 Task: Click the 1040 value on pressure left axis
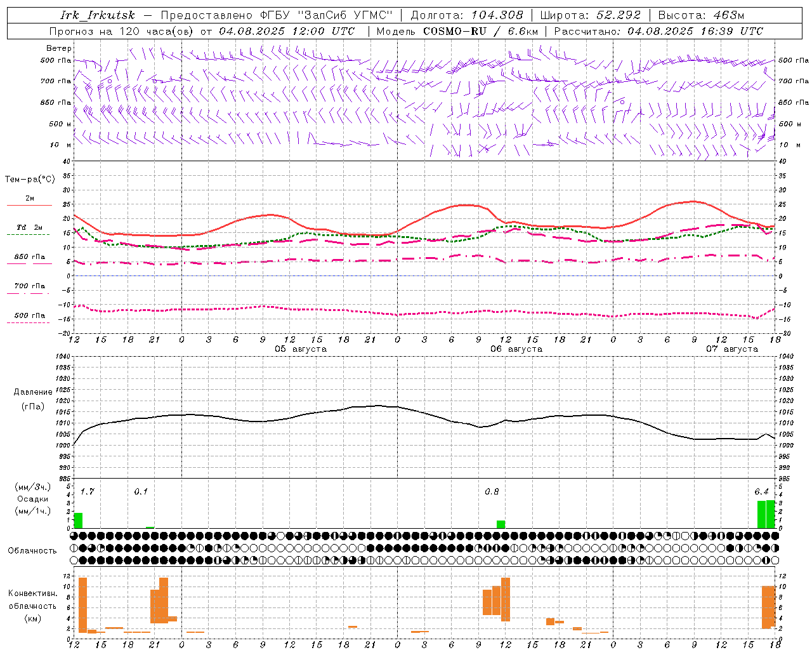[x=62, y=357]
